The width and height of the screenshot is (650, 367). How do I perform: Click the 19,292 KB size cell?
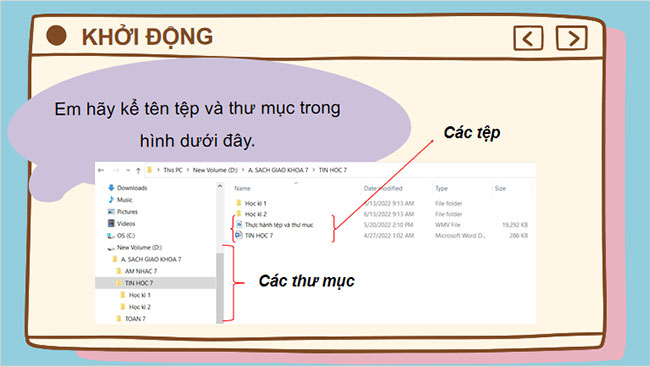pos(515,225)
